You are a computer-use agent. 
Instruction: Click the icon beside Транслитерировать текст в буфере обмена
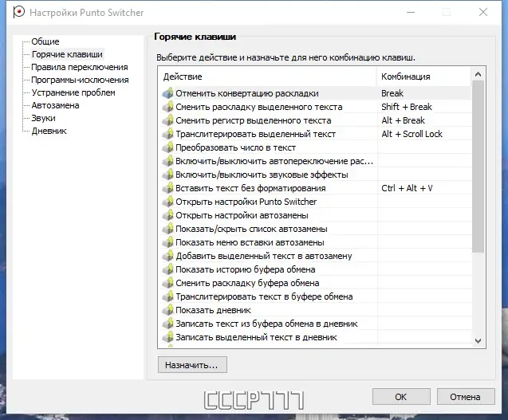[x=167, y=296]
